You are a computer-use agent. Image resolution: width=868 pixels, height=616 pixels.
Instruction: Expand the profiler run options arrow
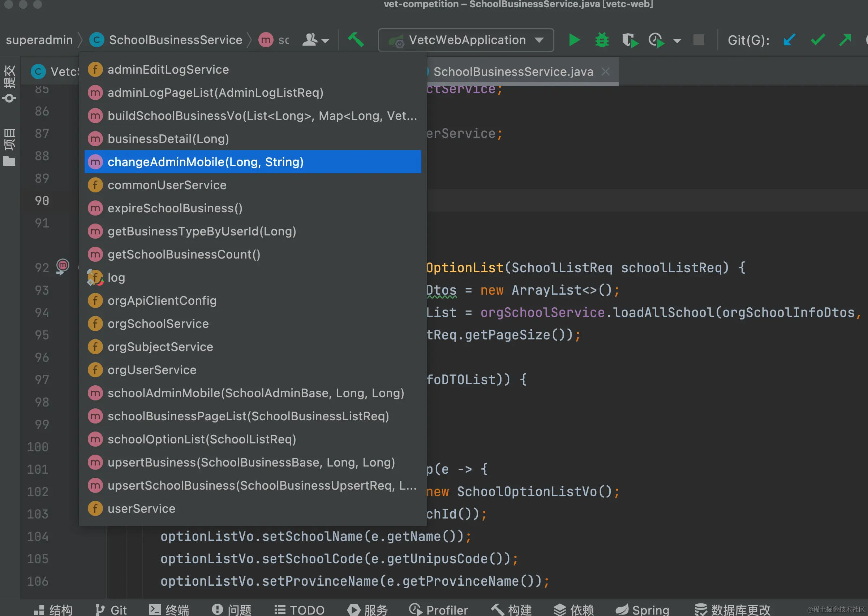[x=677, y=40]
